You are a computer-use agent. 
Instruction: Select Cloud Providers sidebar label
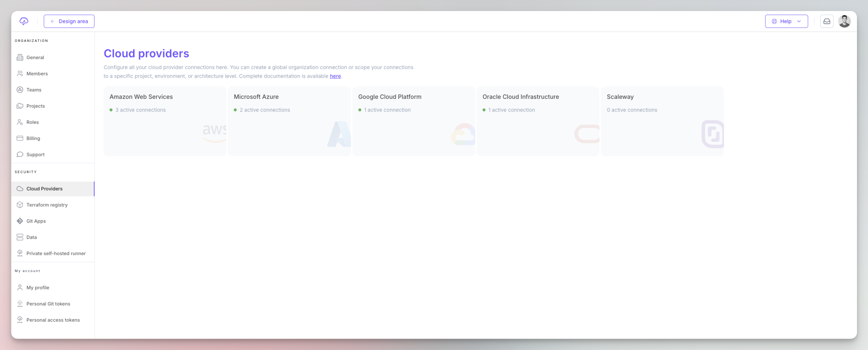(44, 189)
